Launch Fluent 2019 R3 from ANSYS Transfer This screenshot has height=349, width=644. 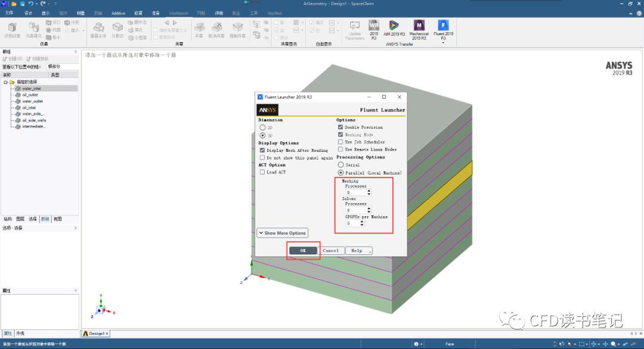(442, 26)
